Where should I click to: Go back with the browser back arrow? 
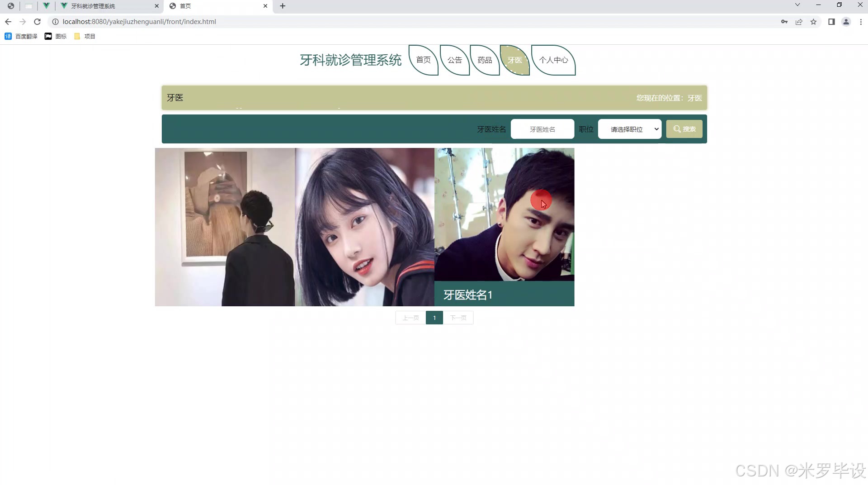8,22
